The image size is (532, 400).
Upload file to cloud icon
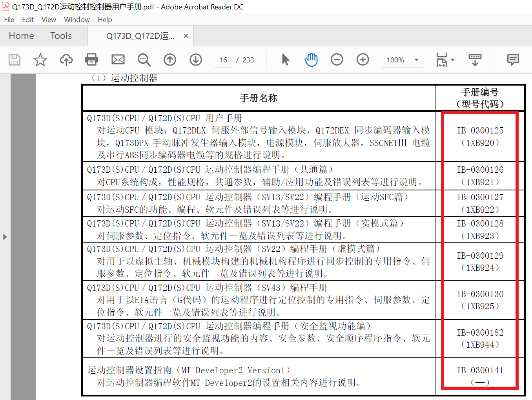(x=66, y=60)
